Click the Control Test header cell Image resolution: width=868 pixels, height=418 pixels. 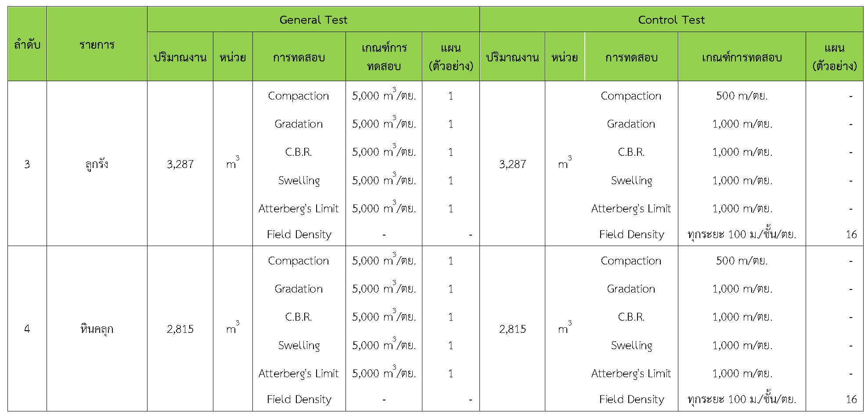coord(671,20)
